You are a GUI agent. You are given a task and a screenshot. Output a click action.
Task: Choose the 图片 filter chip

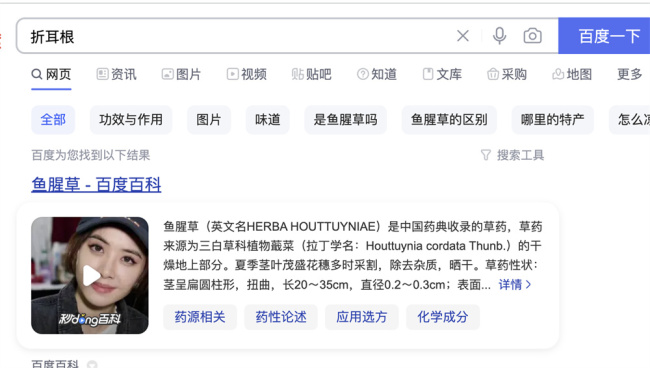[x=209, y=120]
